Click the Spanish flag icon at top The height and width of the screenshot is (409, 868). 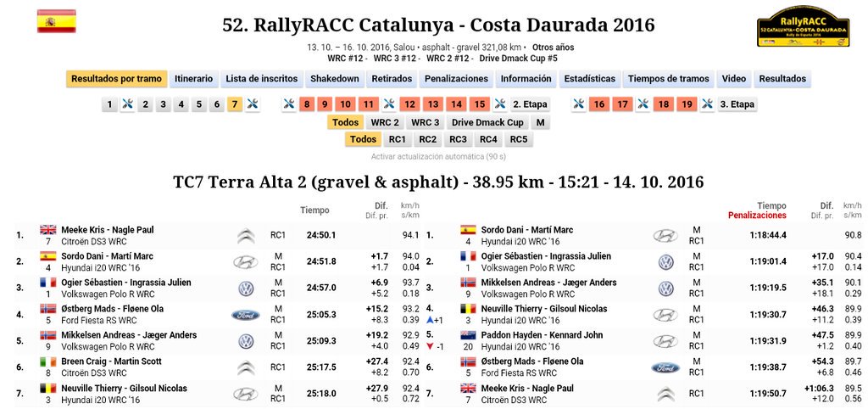click(57, 21)
